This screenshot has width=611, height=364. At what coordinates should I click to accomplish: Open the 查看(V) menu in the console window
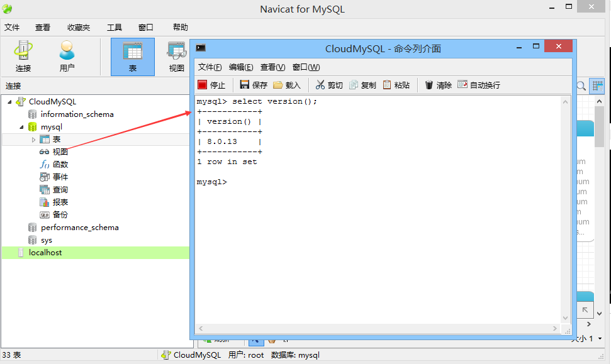tap(272, 67)
